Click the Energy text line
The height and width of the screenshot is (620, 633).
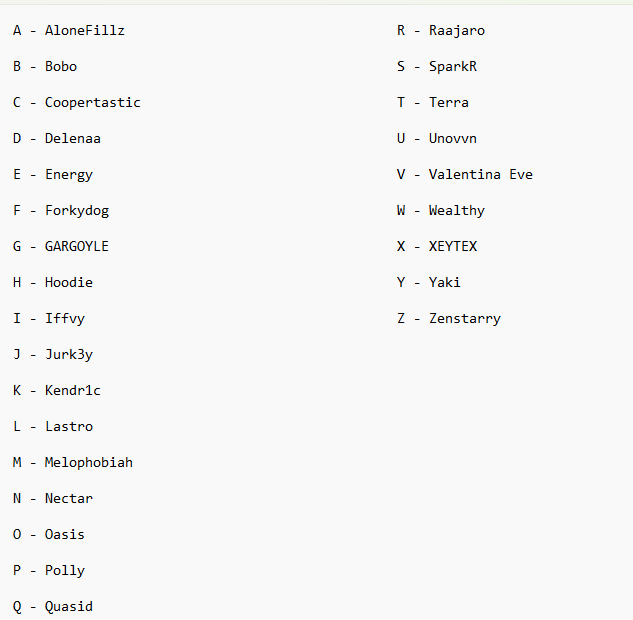[69, 175]
